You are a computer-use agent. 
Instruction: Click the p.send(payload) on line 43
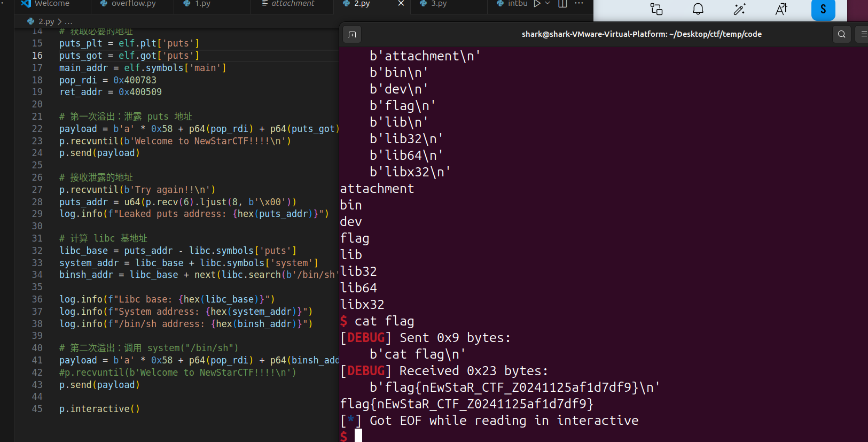(x=99, y=385)
